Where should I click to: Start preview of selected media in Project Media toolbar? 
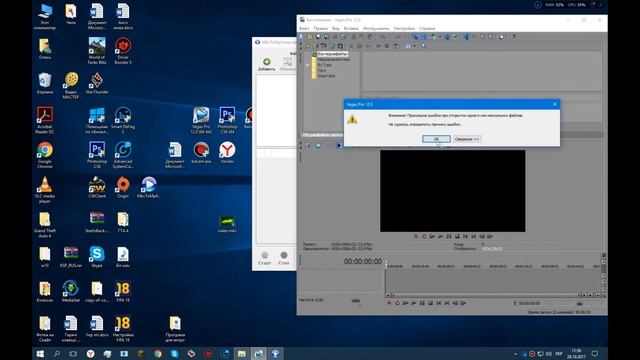coord(379,46)
